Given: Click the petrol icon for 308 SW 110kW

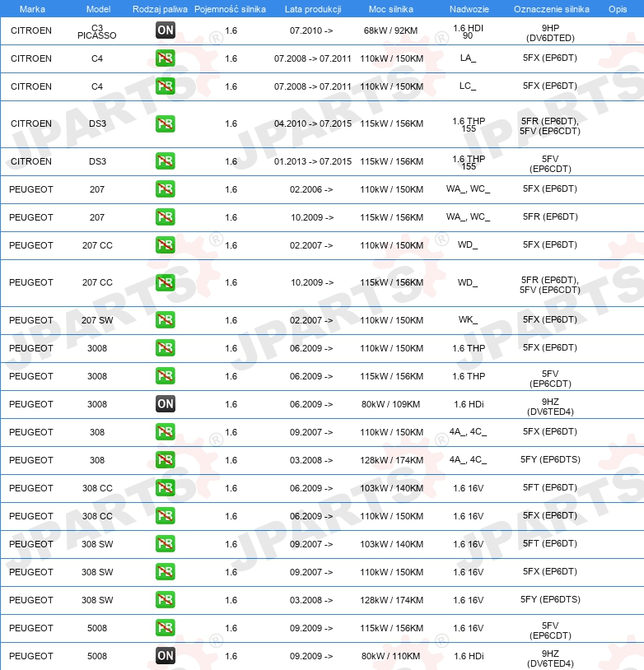Looking at the screenshot, I should click(166, 572).
